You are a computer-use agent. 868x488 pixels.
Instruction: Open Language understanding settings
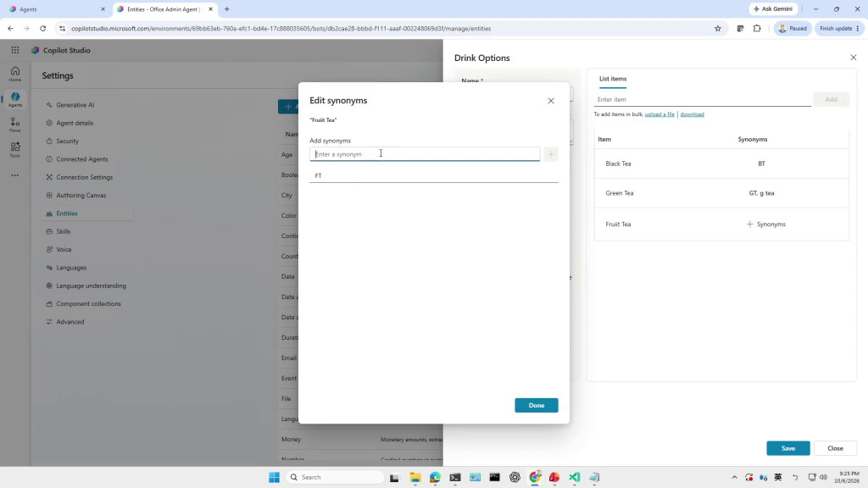86,286
